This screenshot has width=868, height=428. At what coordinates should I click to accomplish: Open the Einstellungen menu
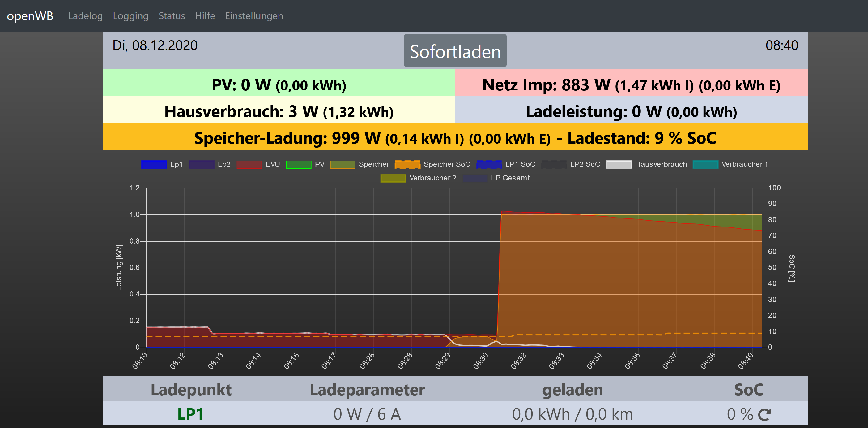tap(254, 16)
